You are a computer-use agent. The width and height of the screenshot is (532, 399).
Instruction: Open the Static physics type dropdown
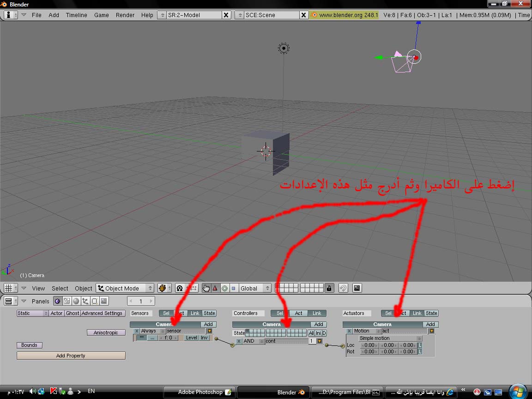point(33,313)
